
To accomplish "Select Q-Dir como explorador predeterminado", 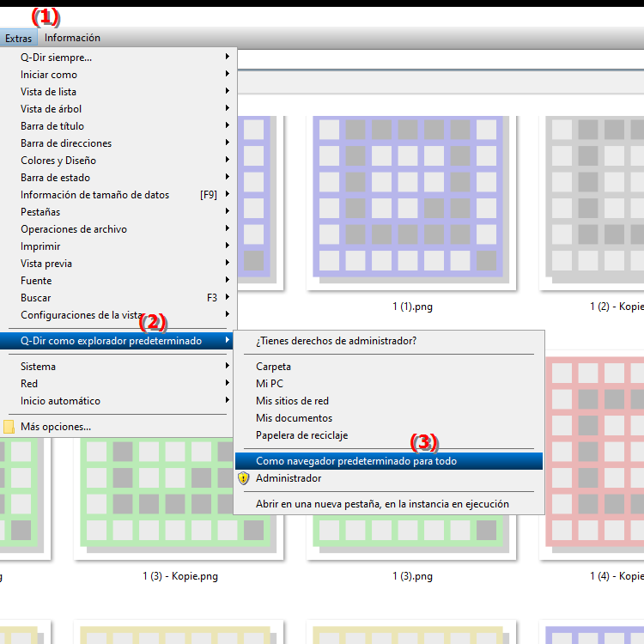I will click(117, 341).
